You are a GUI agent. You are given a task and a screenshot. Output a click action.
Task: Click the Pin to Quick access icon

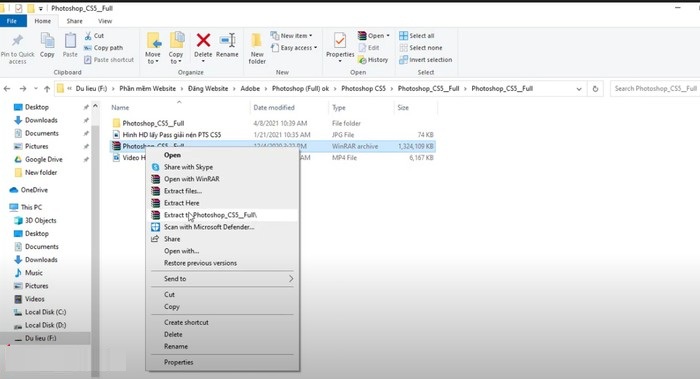pos(17,41)
